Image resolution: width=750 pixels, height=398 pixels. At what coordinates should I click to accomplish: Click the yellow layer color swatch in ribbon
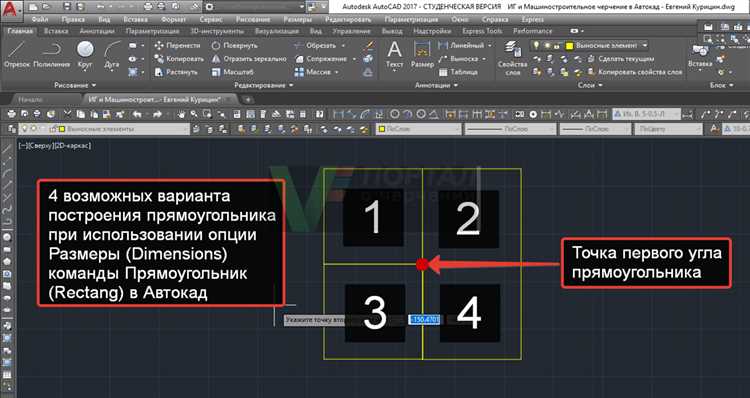(569, 46)
